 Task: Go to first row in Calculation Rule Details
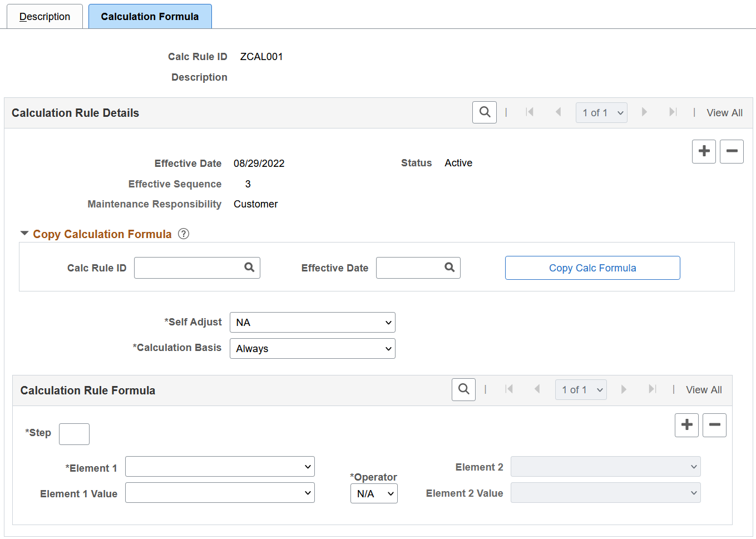pyautogui.click(x=530, y=112)
